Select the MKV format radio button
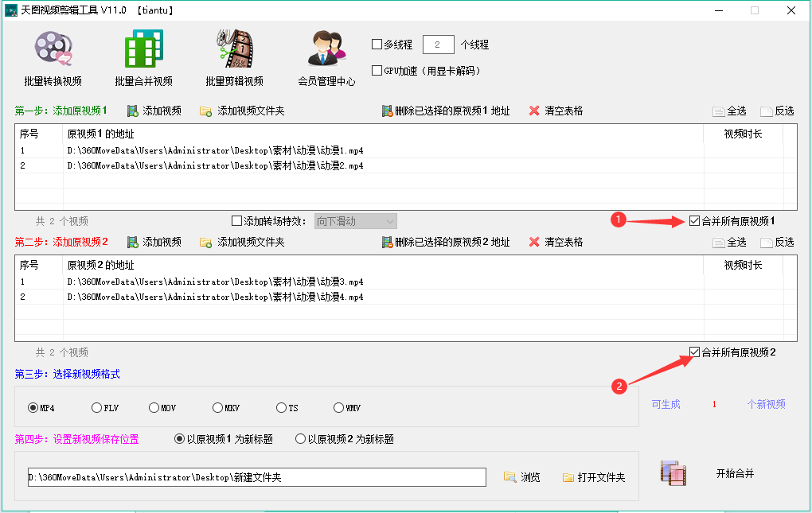The image size is (812, 513). coord(217,408)
